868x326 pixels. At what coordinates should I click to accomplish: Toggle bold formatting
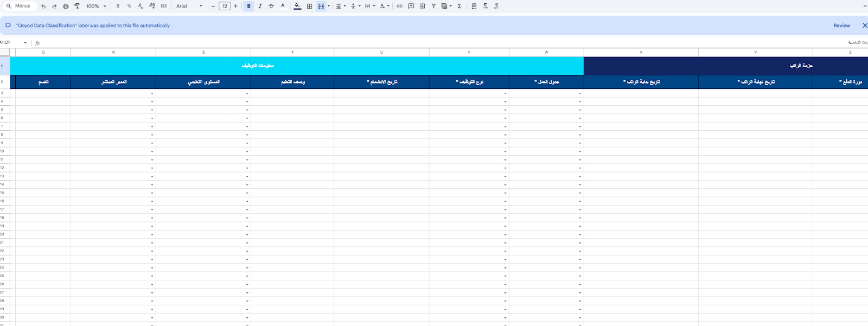pyautogui.click(x=249, y=6)
